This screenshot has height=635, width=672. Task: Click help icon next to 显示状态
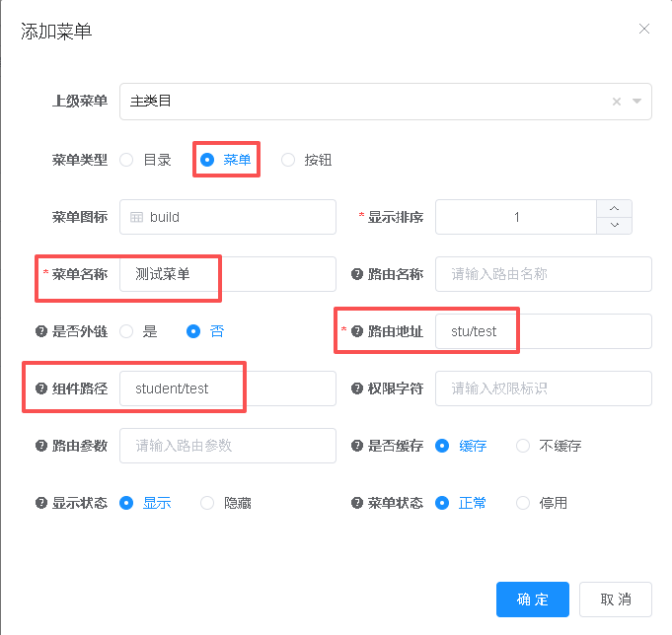tap(41, 503)
